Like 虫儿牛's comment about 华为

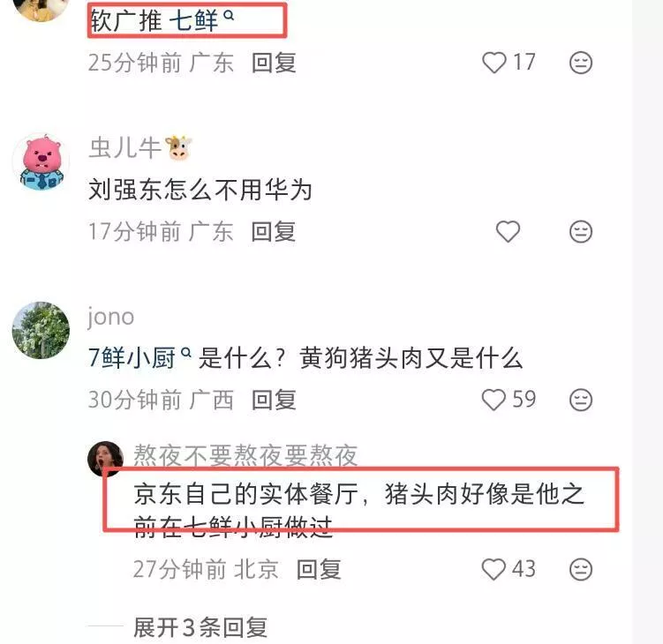pyautogui.click(x=508, y=231)
